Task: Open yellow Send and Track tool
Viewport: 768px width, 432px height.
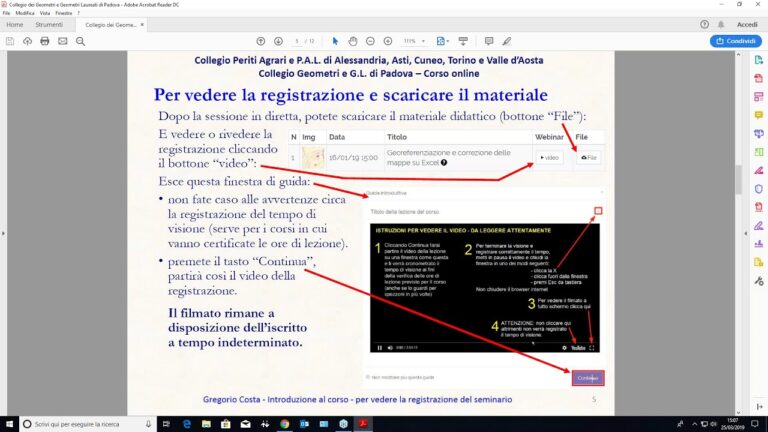Action: (x=759, y=263)
